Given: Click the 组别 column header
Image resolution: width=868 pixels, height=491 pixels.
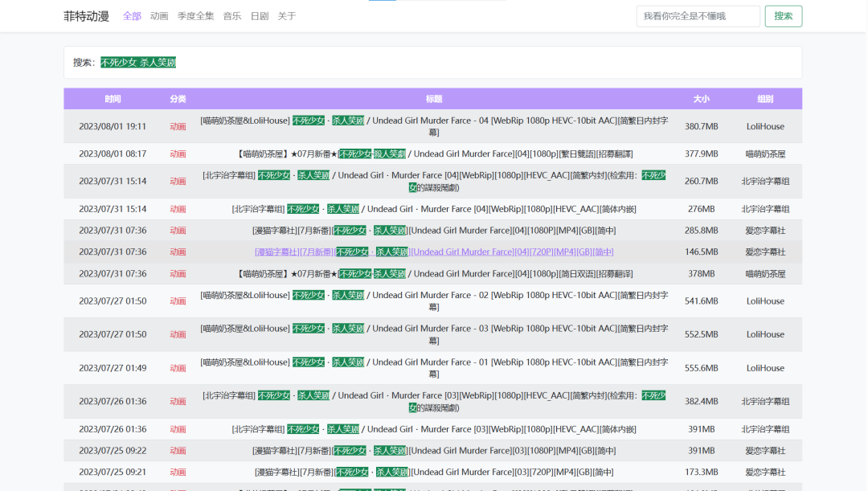Looking at the screenshot, I should [764, 97].
